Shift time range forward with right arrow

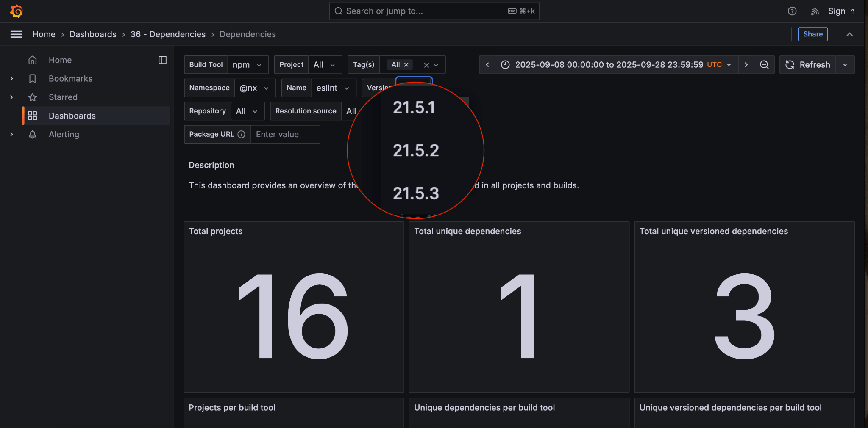click(x=746, y=65)
